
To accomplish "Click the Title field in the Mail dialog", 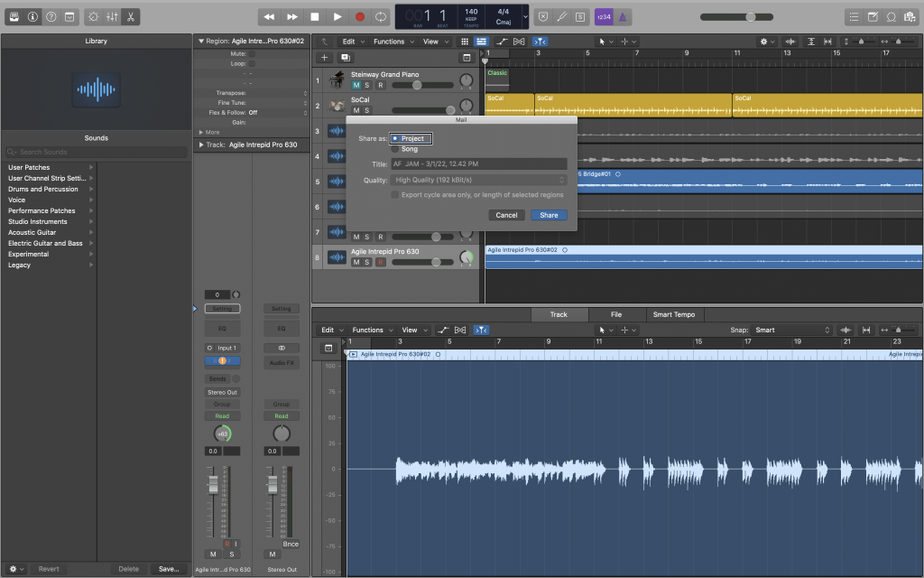I will pos(478,163).
